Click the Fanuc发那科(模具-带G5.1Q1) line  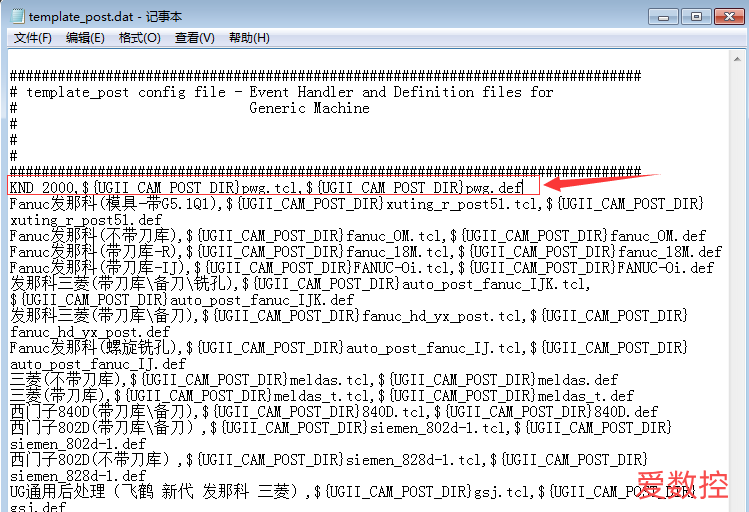pyautogui.click(x=356, y=204)
